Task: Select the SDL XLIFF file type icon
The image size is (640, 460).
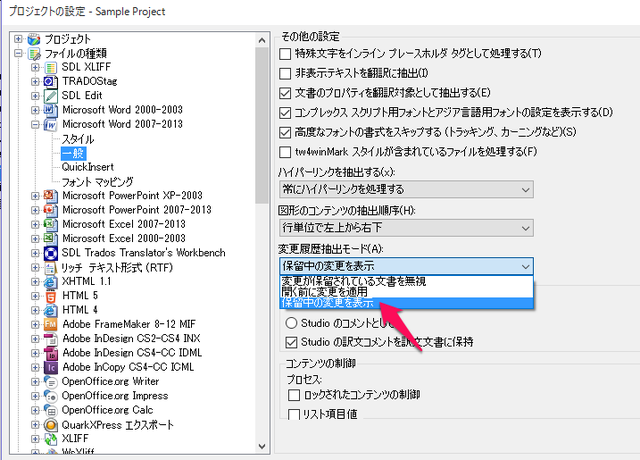Action: coord(51,67)
